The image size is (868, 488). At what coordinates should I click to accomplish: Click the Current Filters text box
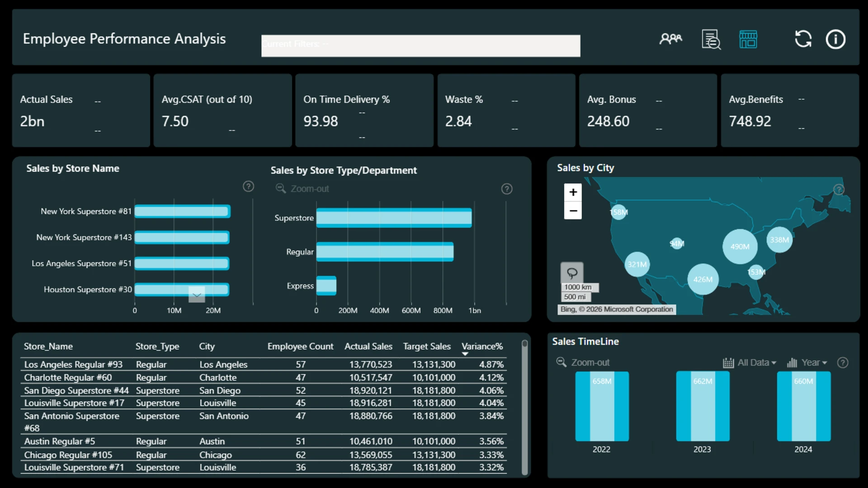(420, 46)
